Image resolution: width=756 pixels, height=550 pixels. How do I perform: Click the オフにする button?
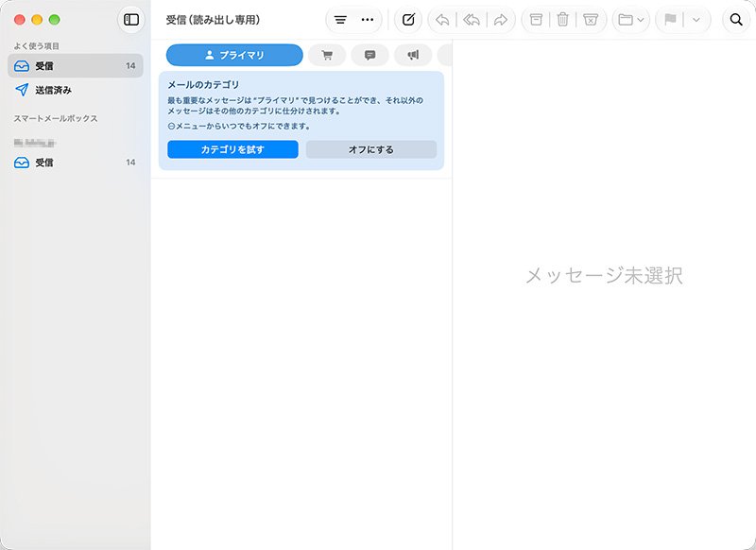pos(371,149)
